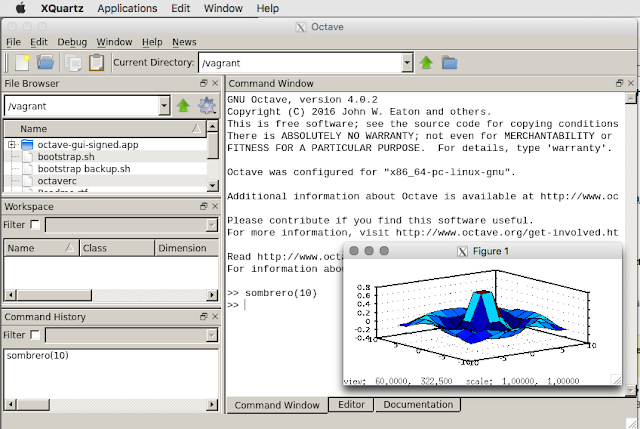Select the octaverc file
640x429 pixels.
point(57,181)
